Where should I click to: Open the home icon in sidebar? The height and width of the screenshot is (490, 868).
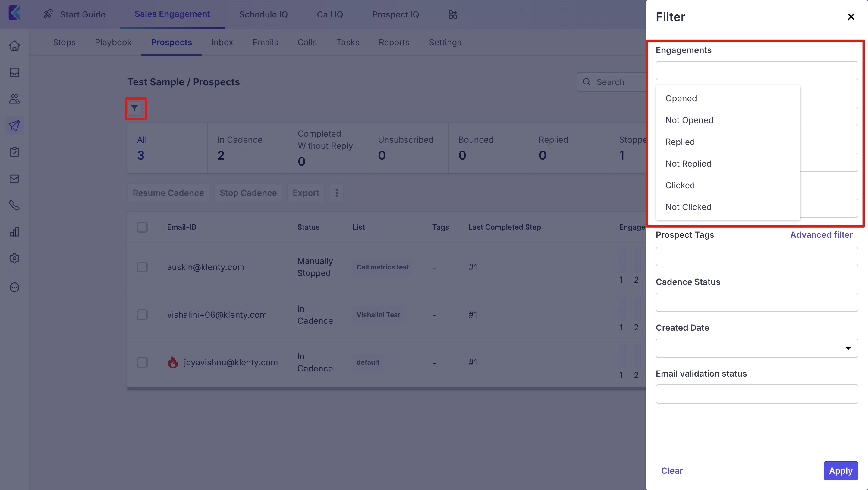pyautogui.click(x=14, y=46)
